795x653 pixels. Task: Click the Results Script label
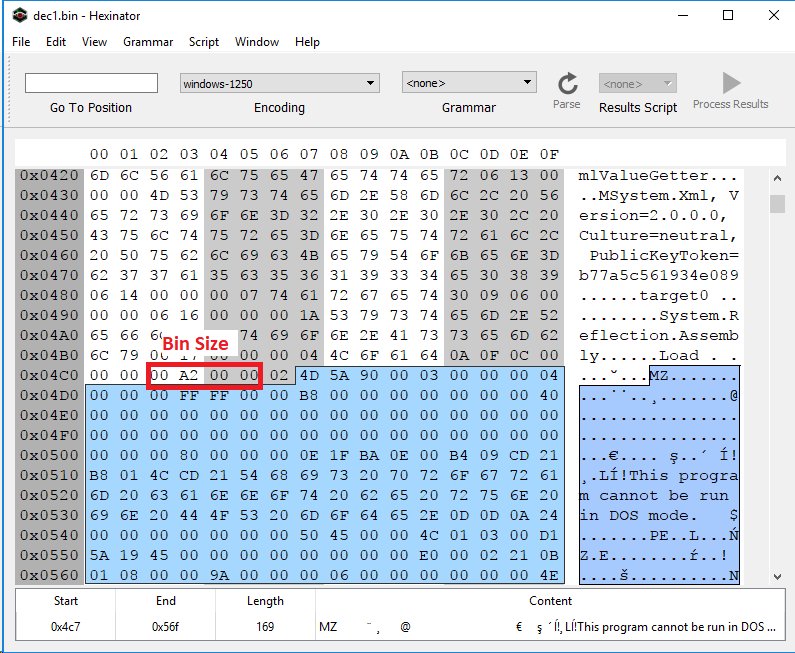point(638,107)
